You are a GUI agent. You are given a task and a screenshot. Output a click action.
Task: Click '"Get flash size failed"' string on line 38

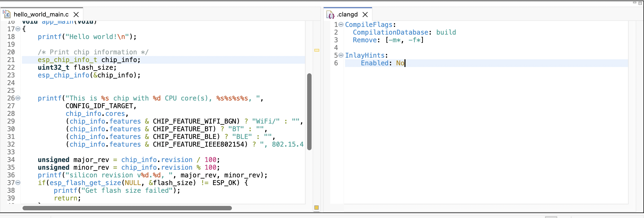[127, 191]
